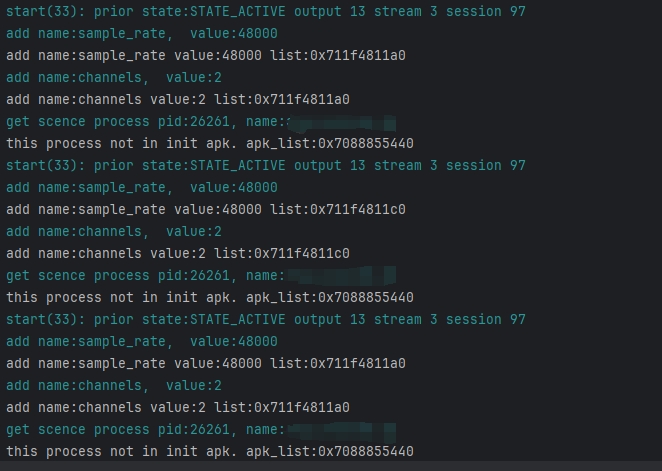The height and width of the screenshot is (471, 662).
Task: Click the first "start(33): prior state" log line
Action: pos(265,11)
